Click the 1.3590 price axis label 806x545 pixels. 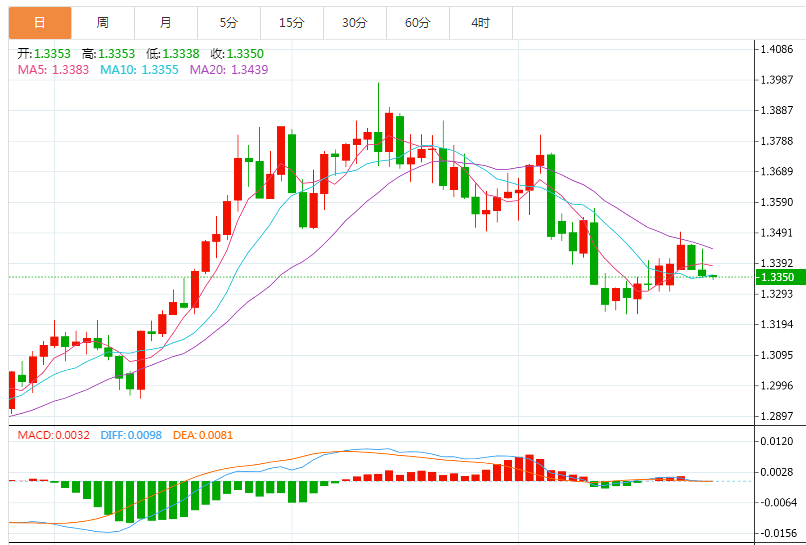coord(777,202)
